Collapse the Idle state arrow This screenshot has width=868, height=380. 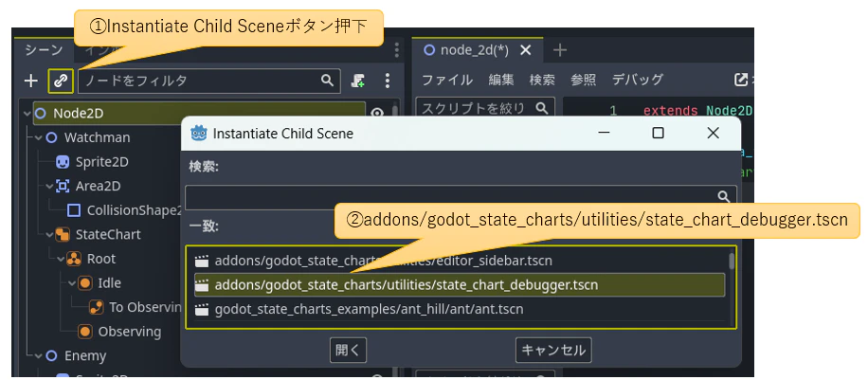click(71, 283)
